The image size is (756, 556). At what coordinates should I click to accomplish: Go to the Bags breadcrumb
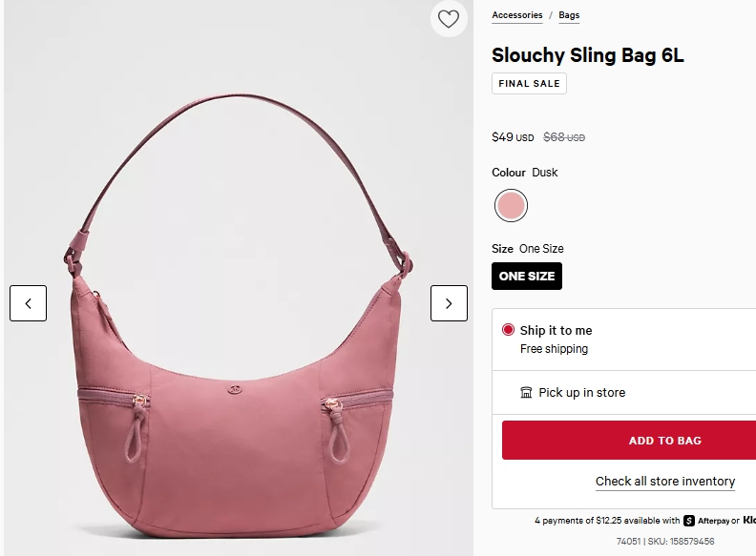569,15
